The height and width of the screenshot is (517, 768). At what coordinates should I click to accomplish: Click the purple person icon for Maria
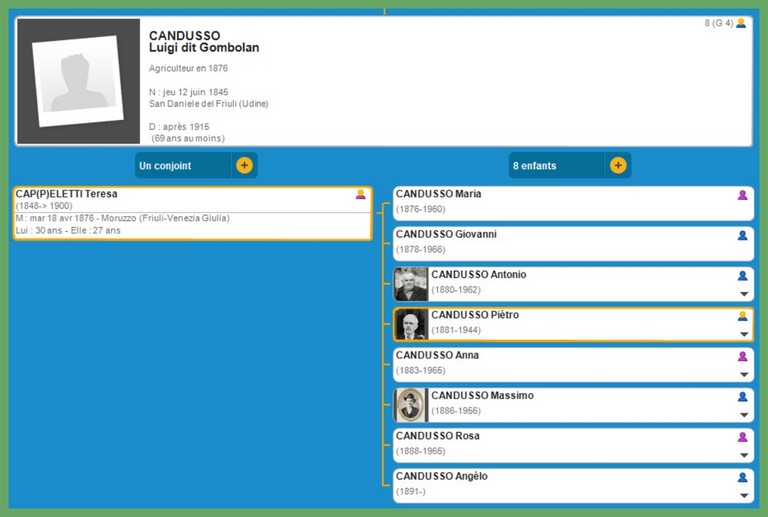tap(742, 194)
